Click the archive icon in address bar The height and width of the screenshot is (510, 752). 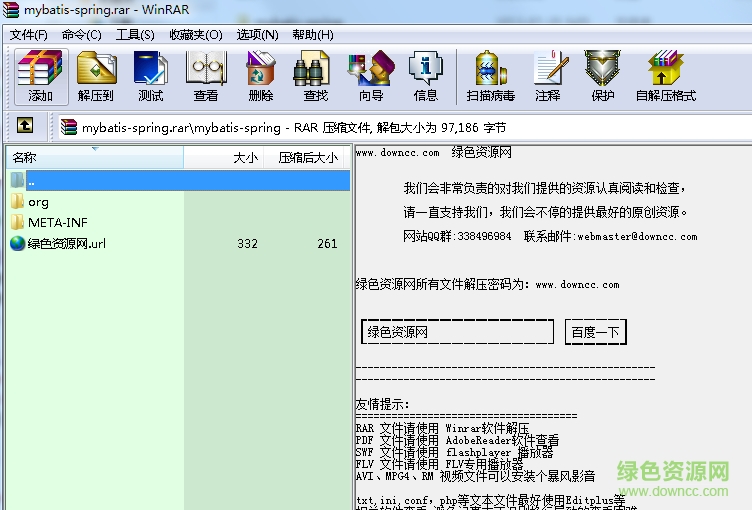[69, 127]
